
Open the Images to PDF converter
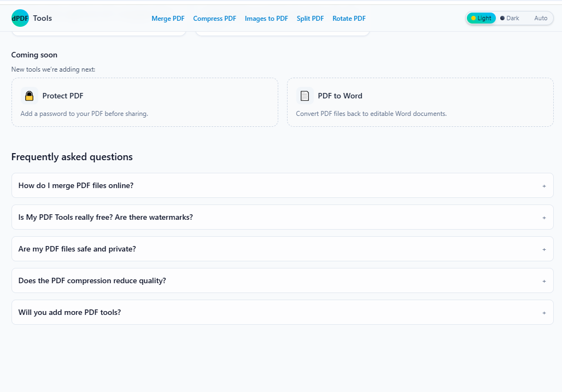tap(266, 18)
